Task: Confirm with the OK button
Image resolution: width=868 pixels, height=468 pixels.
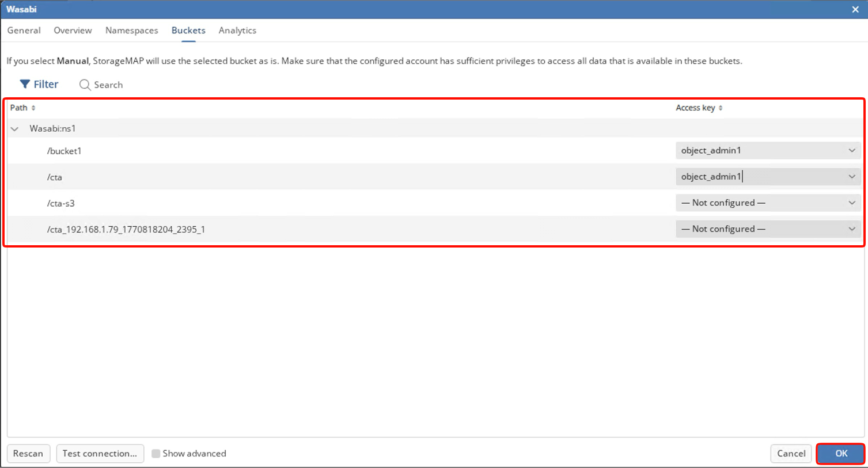Action: point(841,454)
